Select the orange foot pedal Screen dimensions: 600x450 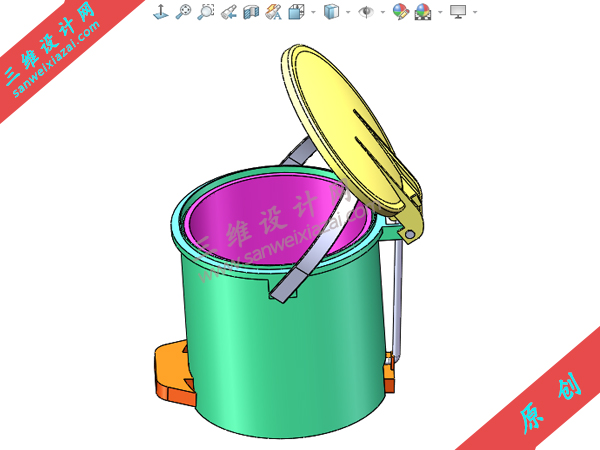[x=172, y=373]
